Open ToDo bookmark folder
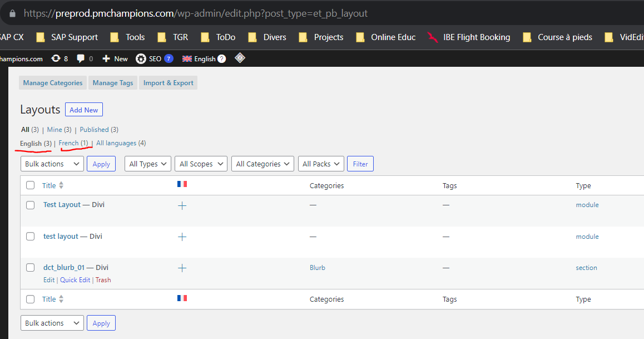Image resolution: width=644 pixels, height=339 pixels. click(218, 37)
